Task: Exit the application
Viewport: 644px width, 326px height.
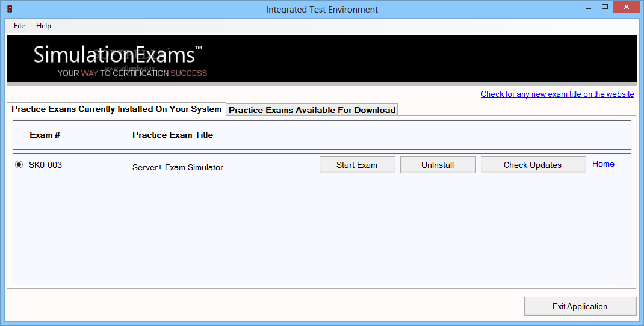Action: pos(580,306)
